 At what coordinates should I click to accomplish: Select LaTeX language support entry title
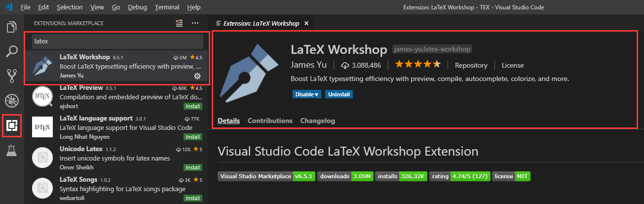96,119
